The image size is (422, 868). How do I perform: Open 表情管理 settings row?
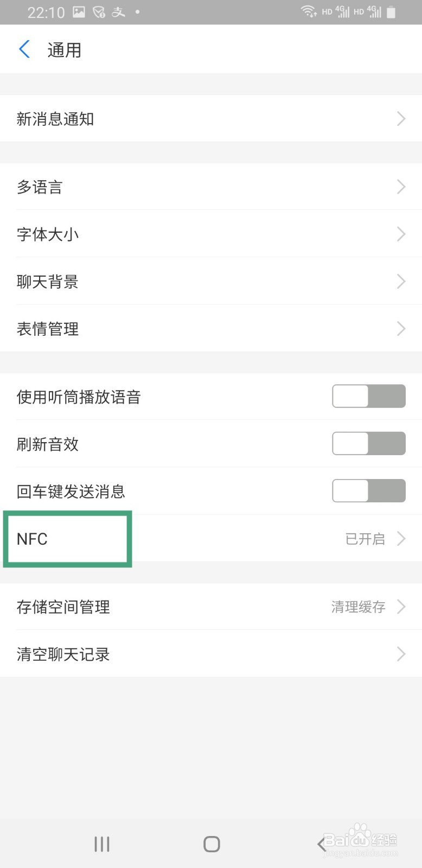[x=48, y=329]
